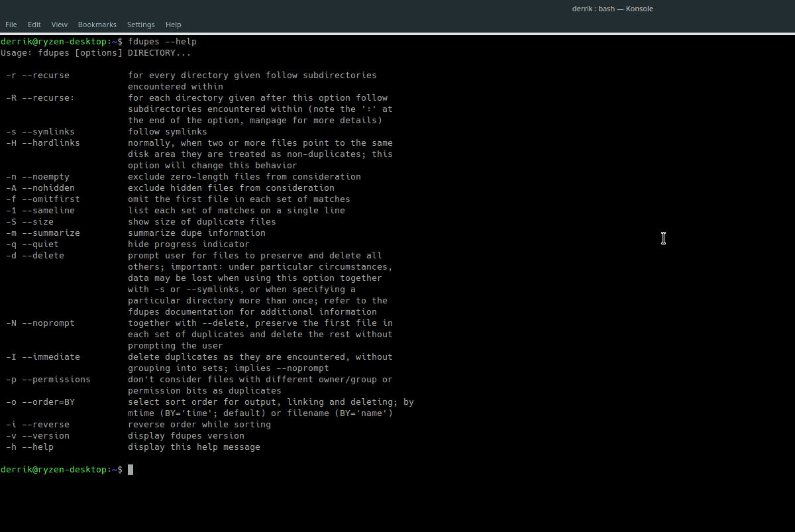
Task: Open the Help menu
Action: point(174,25)
